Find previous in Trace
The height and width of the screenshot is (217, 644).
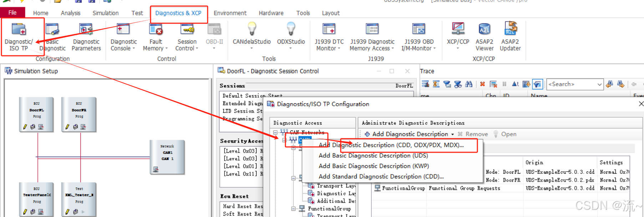609,84
